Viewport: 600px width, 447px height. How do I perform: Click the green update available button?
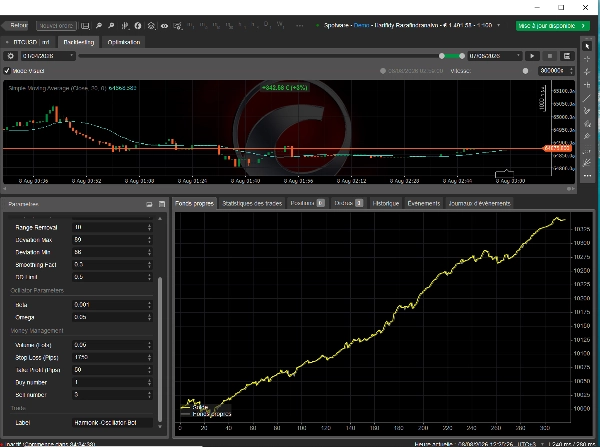553,26
